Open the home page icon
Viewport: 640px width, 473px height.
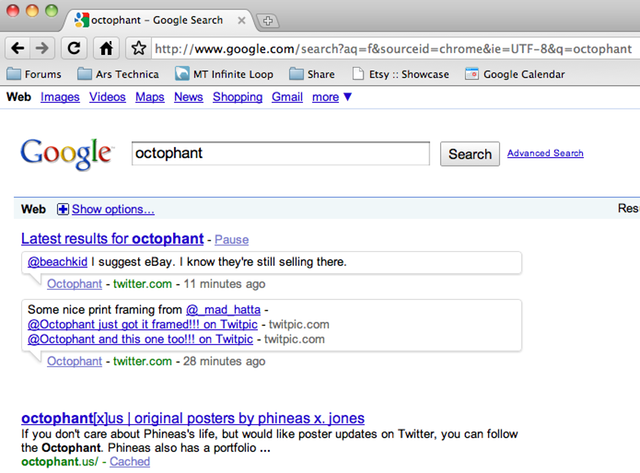(106, 49)
